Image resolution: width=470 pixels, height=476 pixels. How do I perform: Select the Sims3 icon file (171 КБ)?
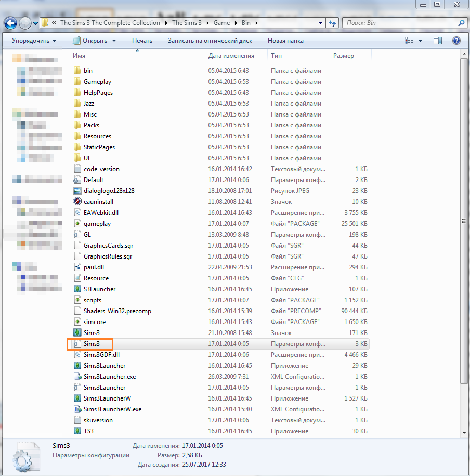point(77,333)
